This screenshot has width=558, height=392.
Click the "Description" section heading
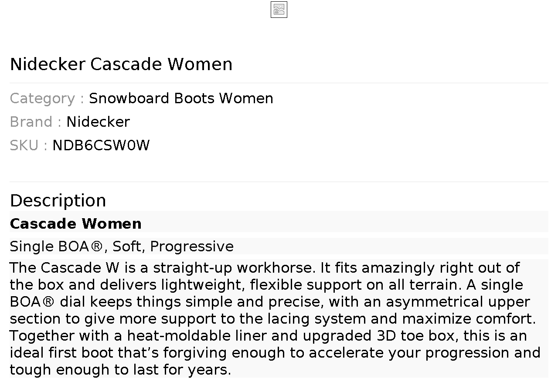(x=58, y=200)
